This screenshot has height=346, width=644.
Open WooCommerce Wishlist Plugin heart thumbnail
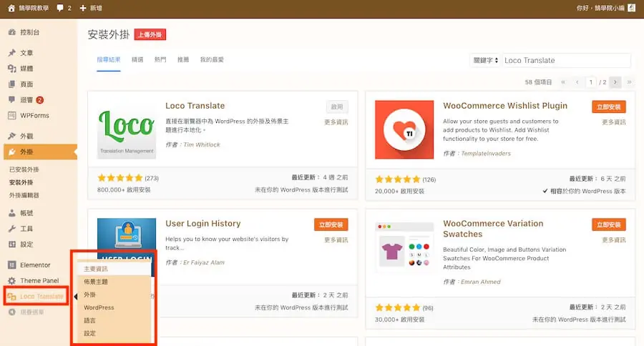(404, 129)
